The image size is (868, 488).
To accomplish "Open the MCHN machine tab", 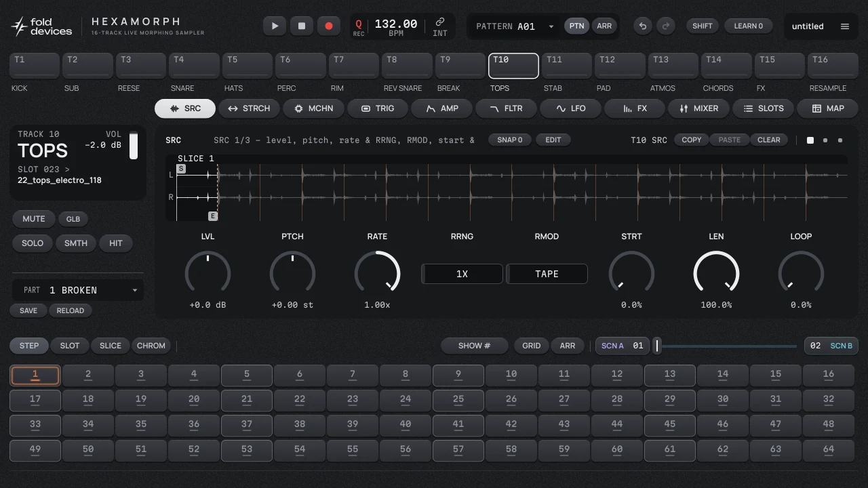I will click(x=313, y=108).
